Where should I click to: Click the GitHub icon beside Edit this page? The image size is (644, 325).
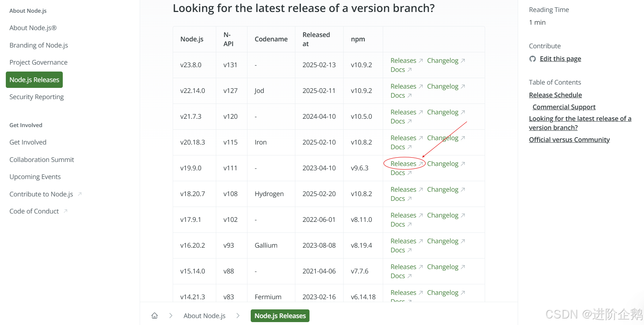click(532, 59)
